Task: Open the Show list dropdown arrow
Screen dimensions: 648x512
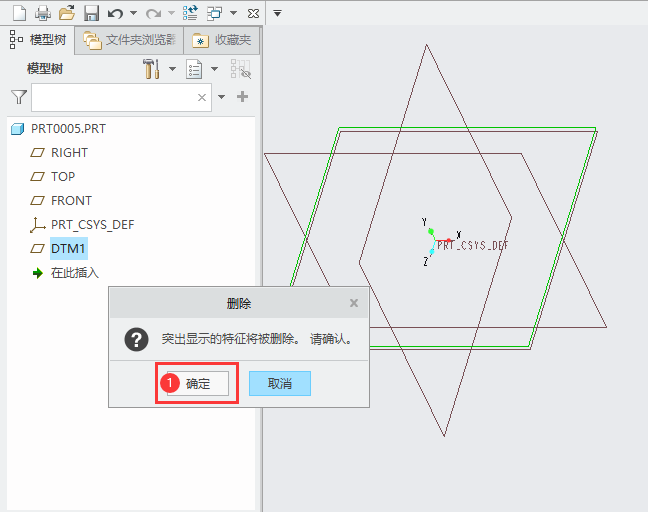Action: pos(214,69)
